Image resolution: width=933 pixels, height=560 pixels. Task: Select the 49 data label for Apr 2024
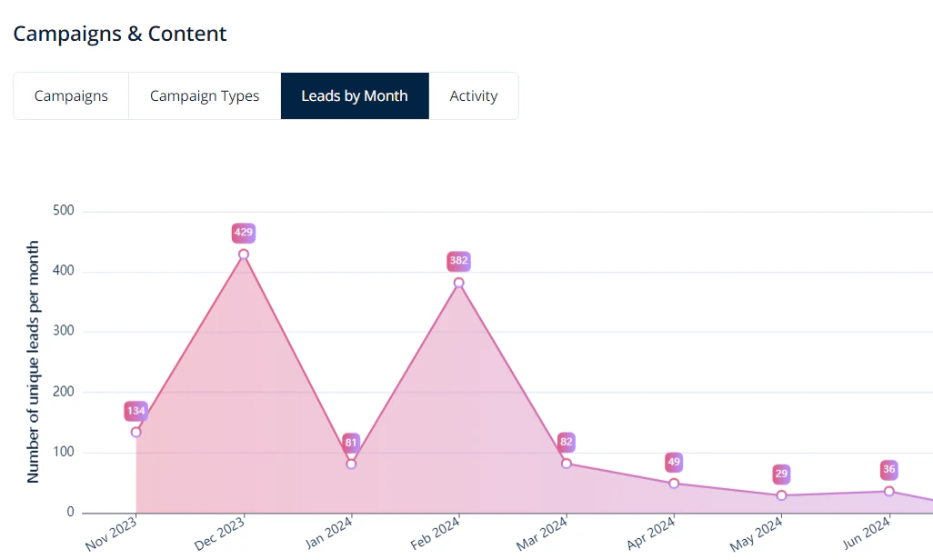pos(674,463)
